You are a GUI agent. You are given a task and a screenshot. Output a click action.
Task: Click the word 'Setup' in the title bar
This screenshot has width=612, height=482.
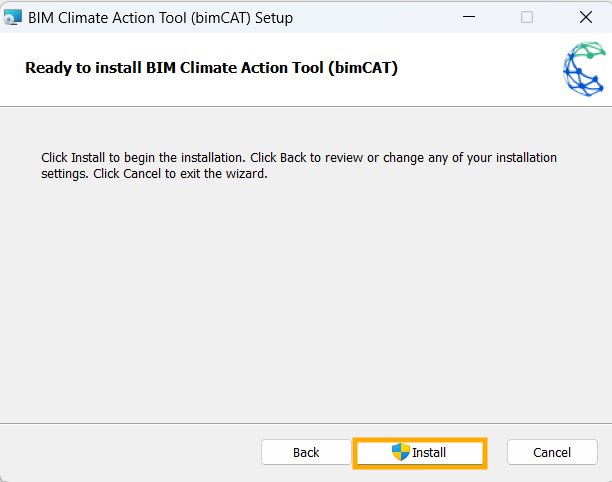click(x=274, y=18)
